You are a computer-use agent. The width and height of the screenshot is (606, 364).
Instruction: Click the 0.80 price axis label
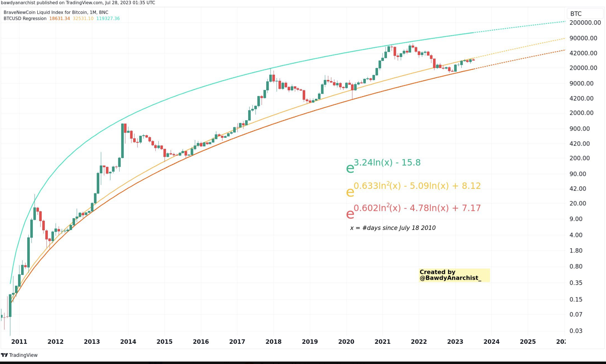[576, 267]
